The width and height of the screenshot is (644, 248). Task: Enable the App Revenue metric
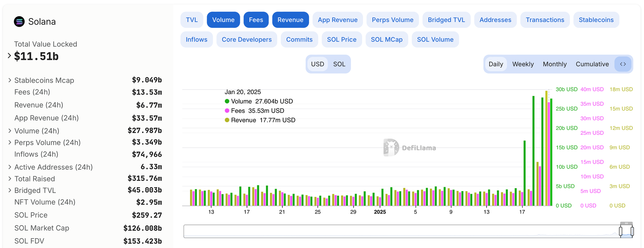click(338, 20)
